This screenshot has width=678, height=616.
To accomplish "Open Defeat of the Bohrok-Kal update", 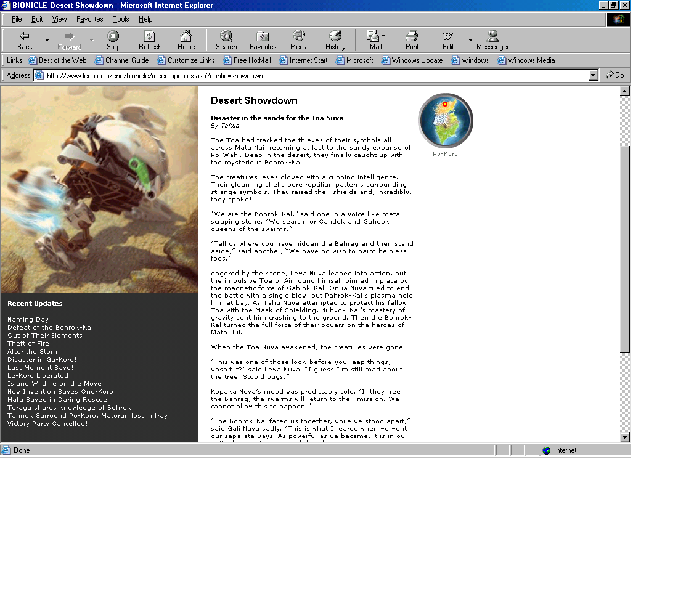I will [x=50, y=328].
